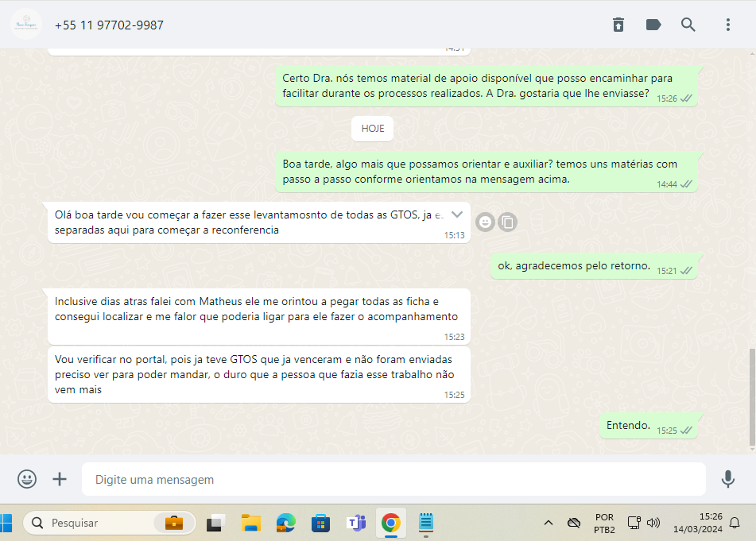
Task: Click the 15:26 double-check read receipt
Action: 686,99
